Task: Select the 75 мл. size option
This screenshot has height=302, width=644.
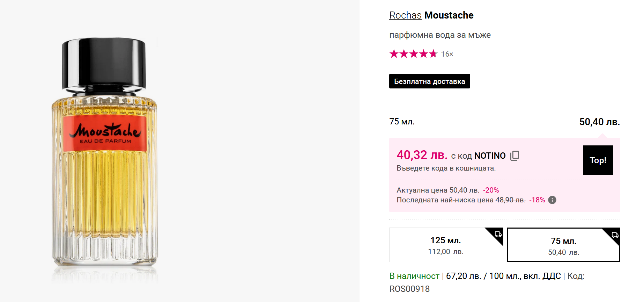Action: click(563, 246)
